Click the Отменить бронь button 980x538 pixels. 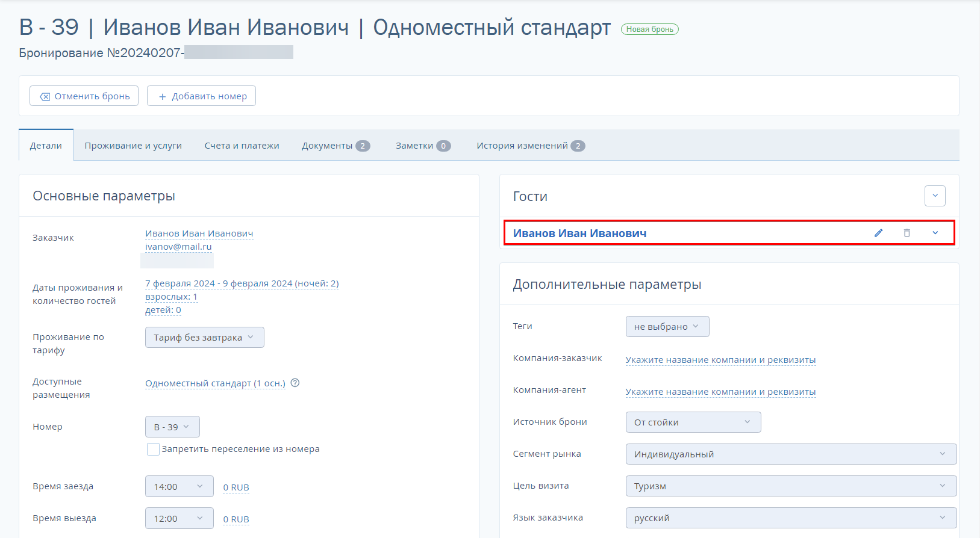pyautogui.click(x=84, y=96)
